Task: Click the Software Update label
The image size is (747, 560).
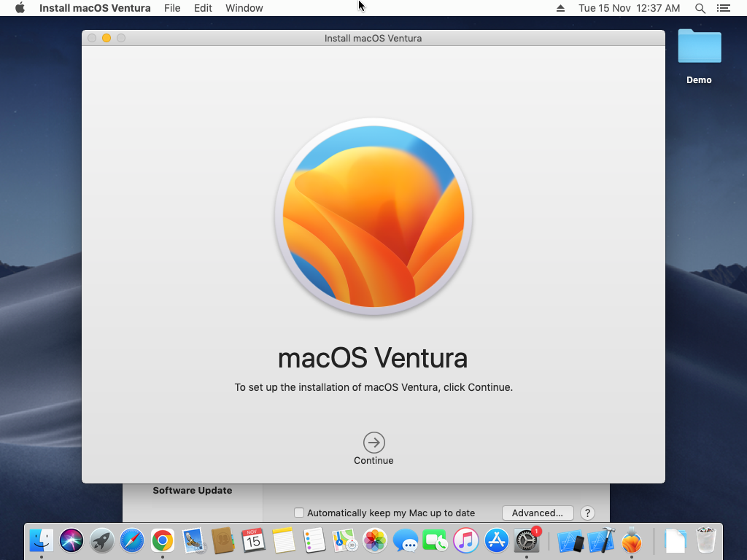Action: (193, 491)
